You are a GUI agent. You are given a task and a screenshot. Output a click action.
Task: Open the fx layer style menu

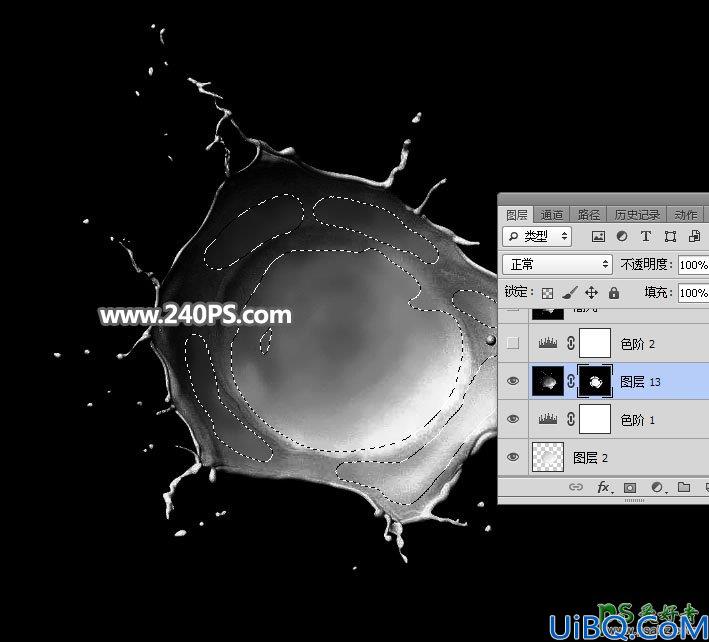click(605, 487)
